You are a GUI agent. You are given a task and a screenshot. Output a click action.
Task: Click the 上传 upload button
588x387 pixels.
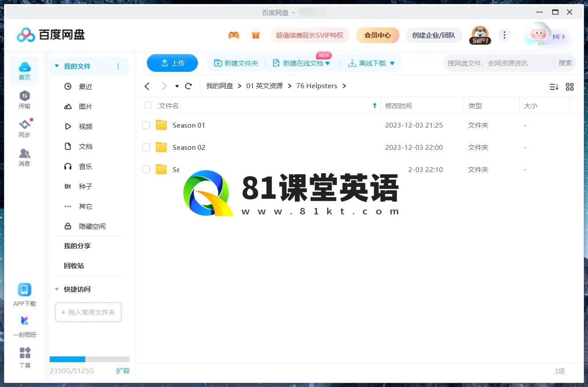click(x=172, y=63)
